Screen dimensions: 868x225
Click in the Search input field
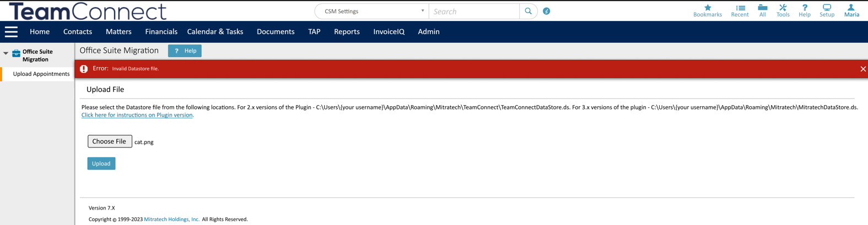point(474,11)
